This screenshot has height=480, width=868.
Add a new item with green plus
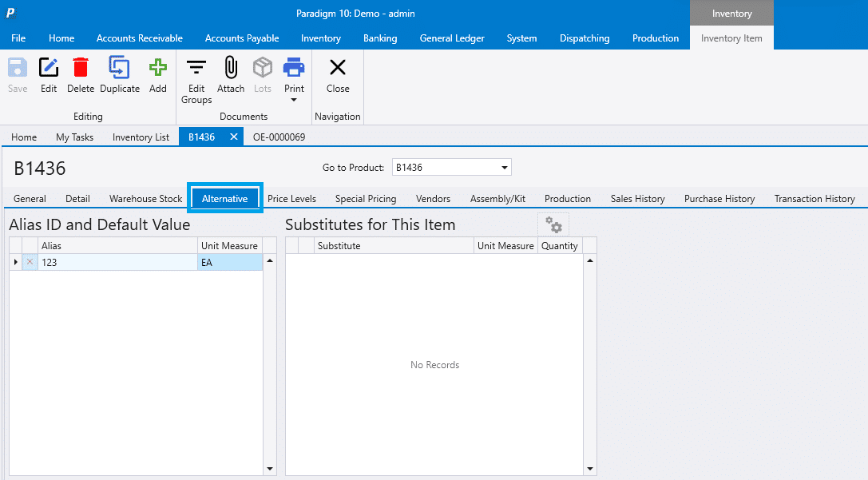158,68
